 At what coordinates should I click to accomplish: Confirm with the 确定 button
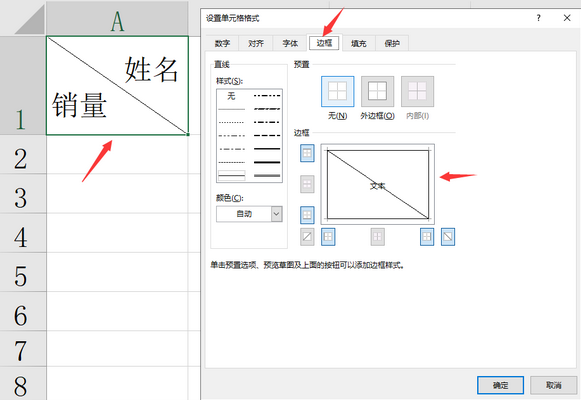coord(501,385)
